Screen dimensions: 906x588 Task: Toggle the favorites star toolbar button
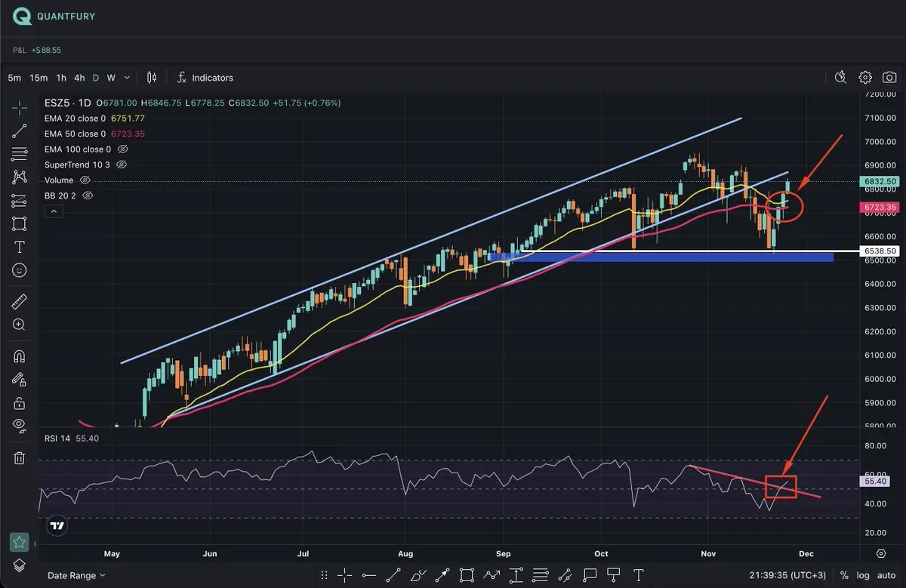pos(19,542)
